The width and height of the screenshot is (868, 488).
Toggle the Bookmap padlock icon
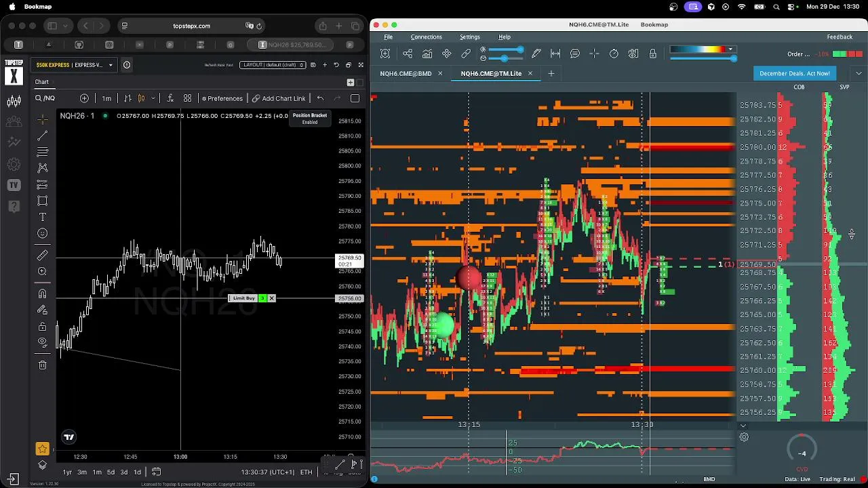point(652,54)
